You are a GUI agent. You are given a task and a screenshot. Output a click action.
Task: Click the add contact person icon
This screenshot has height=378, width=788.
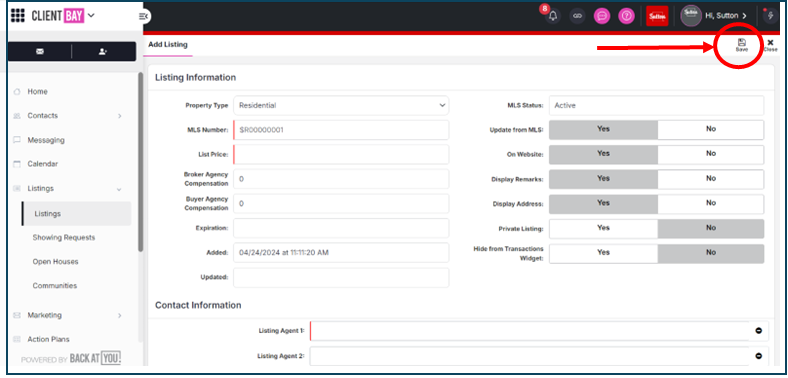(103, 51)
